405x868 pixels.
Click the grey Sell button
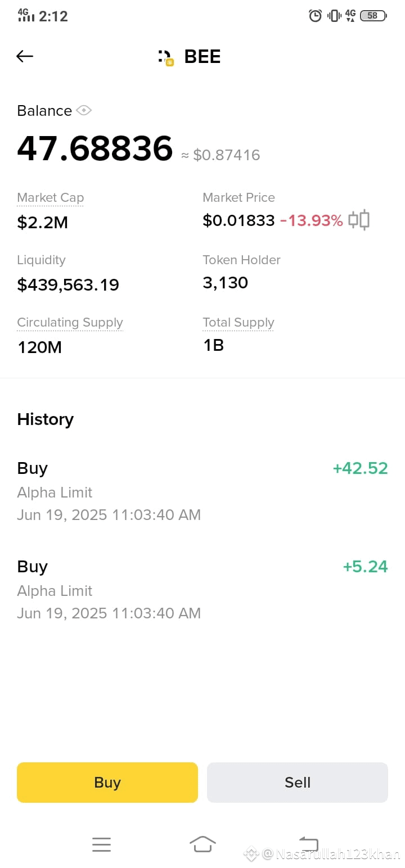[298, 782]
